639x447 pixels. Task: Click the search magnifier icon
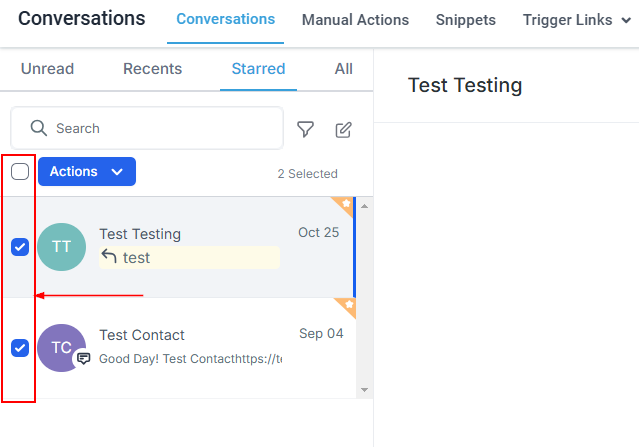pyautogui.click(x=39, y=128)
